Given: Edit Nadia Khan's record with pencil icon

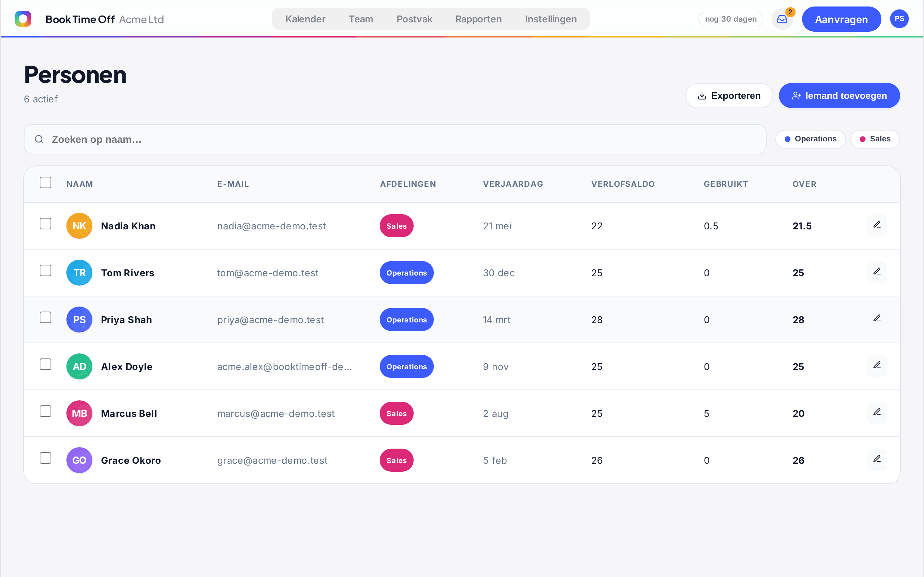Looking at the screenshot, I should click(x=877, y=225).
